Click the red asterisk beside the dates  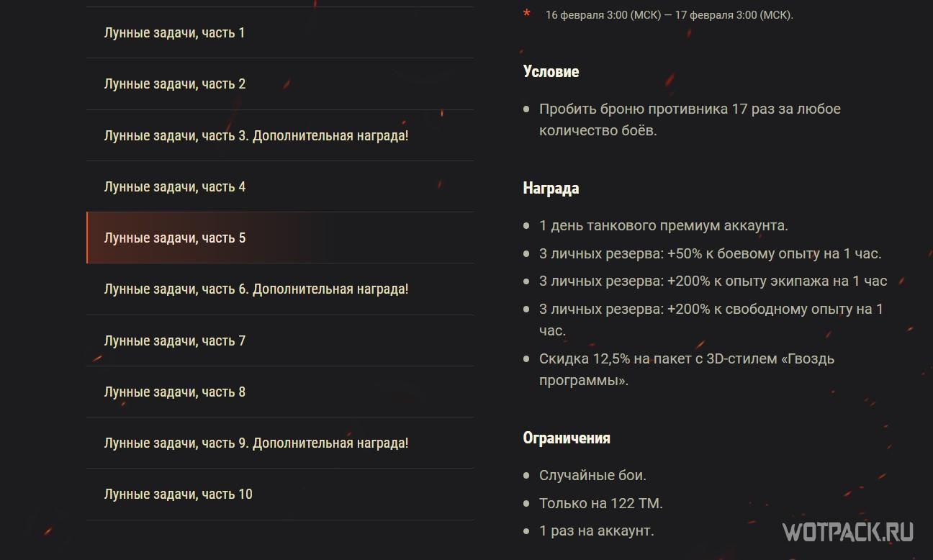(527, 14)
